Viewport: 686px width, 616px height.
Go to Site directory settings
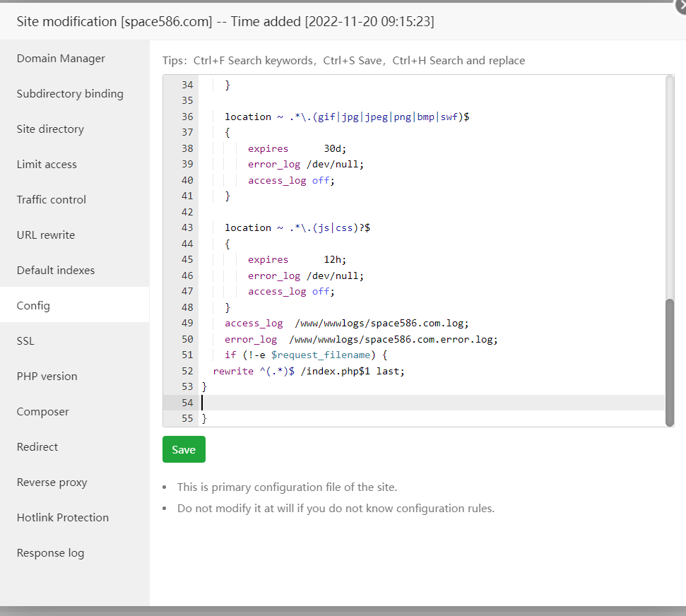point(50,129)
